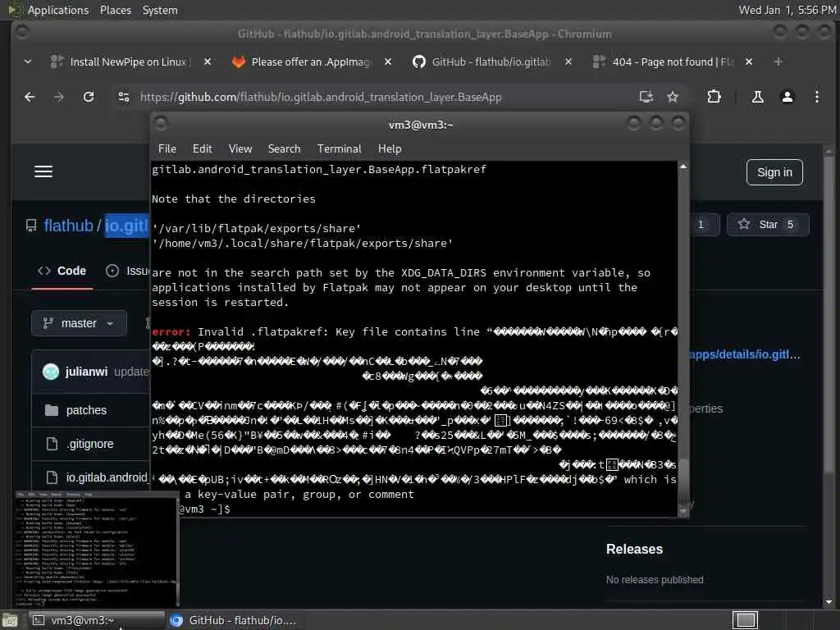Click the Sign in button
The width and height of the screenshot is (840, 630).
click(774, 172)
